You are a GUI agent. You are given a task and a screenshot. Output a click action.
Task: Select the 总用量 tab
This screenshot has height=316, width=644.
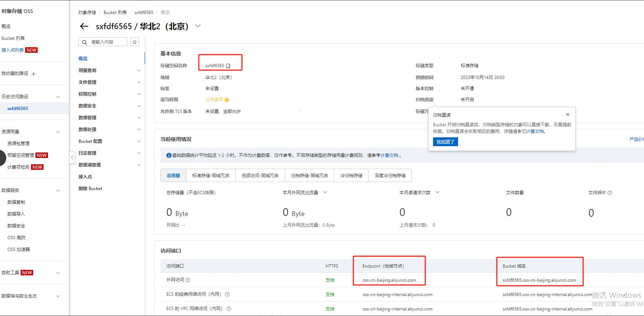tap(173, 176)
